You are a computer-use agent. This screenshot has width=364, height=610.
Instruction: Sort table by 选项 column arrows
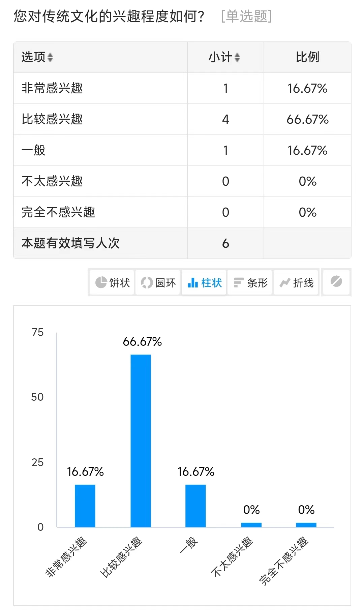50,58
